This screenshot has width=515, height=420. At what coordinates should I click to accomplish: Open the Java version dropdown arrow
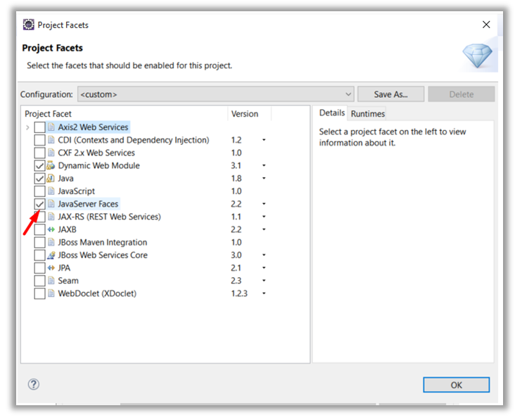264,179
